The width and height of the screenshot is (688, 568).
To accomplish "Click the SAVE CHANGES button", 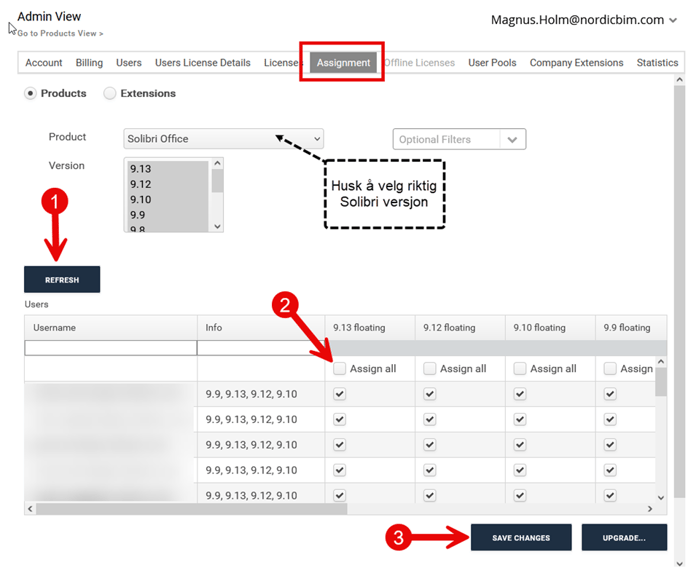I will click(x=521, y=538).
